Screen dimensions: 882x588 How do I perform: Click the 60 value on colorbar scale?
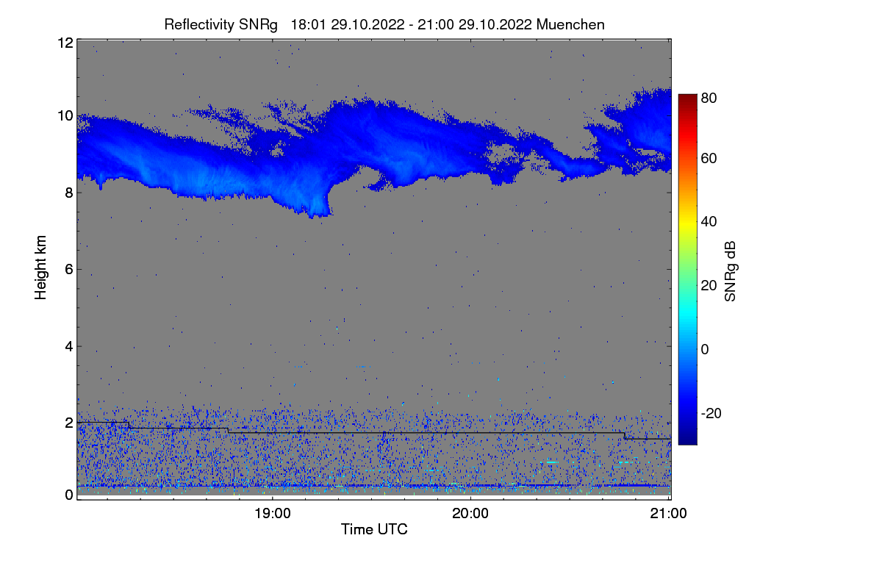click(x=709, y=158)
